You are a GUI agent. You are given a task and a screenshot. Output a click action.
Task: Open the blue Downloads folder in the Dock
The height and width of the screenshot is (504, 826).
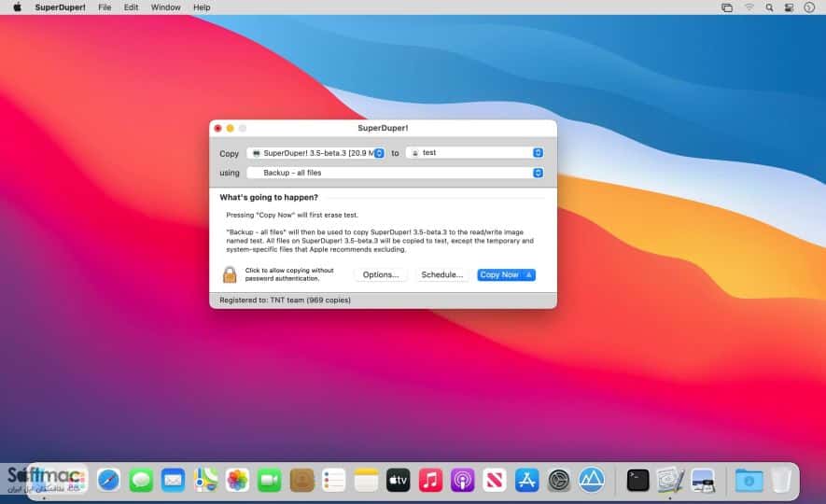pos(749,481)
